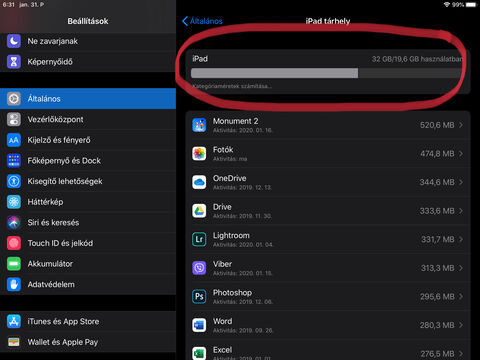Tap the Photoshop 295,6 MB size

point(437,296)
